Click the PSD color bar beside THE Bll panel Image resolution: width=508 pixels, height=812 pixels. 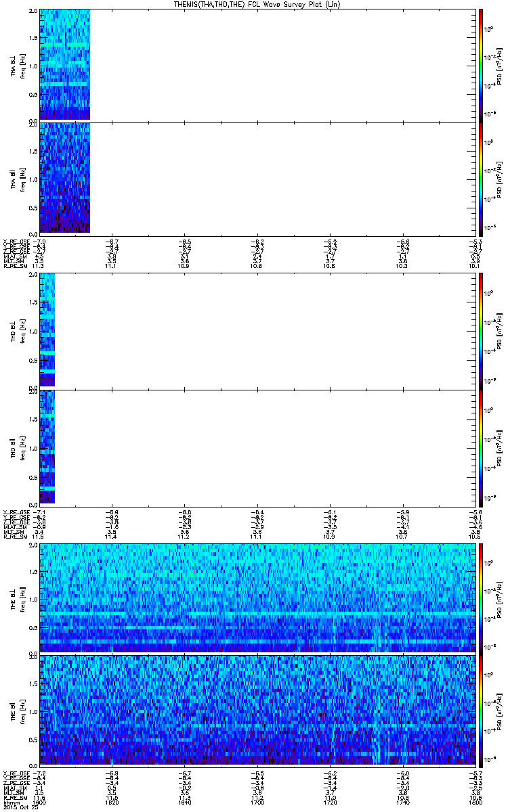coord(481,710)
